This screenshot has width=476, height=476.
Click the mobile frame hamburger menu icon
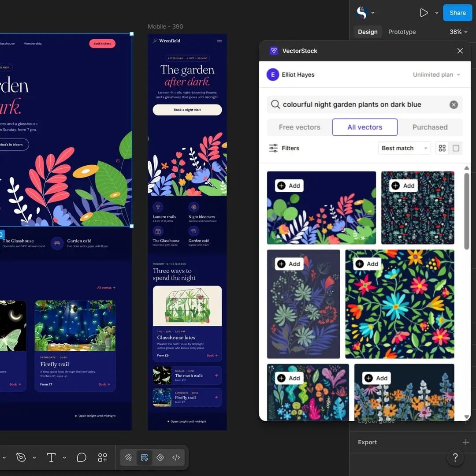(x=219, y=41)
